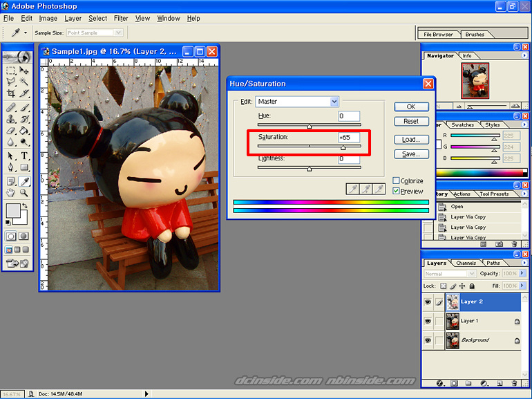
Task: Select the Rectangle shape tool
Action: [x=24, y=167]
